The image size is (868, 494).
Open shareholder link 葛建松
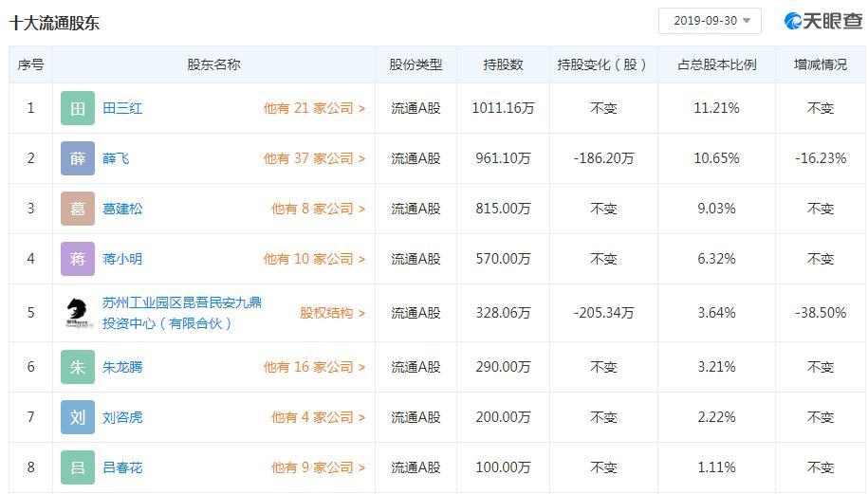click(x=122, y=209)
